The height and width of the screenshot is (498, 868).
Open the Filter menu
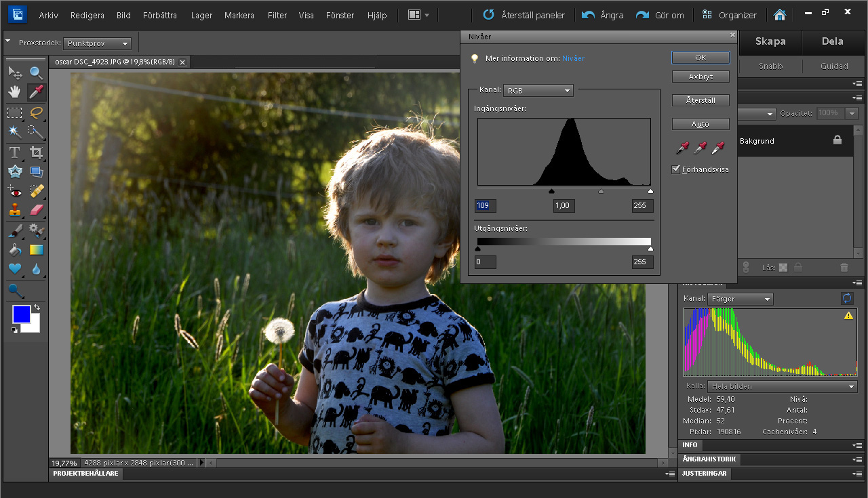(x=277, y=15)
